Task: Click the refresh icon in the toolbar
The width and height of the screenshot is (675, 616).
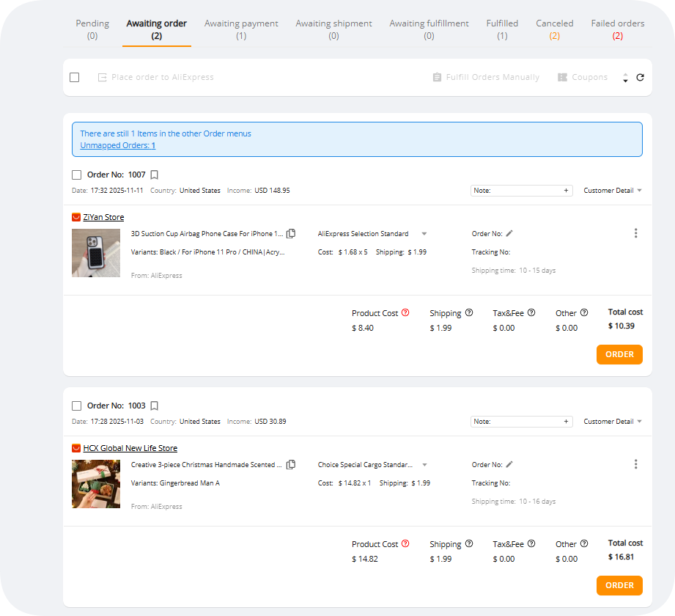Action: (640, 78)
